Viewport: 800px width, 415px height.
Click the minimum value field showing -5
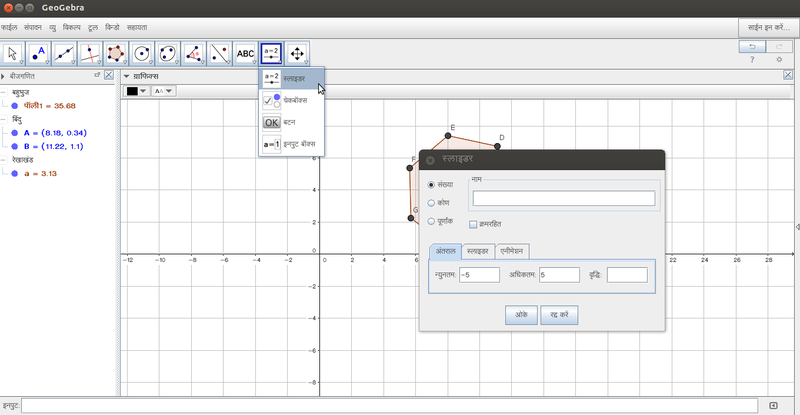[479, 275]
